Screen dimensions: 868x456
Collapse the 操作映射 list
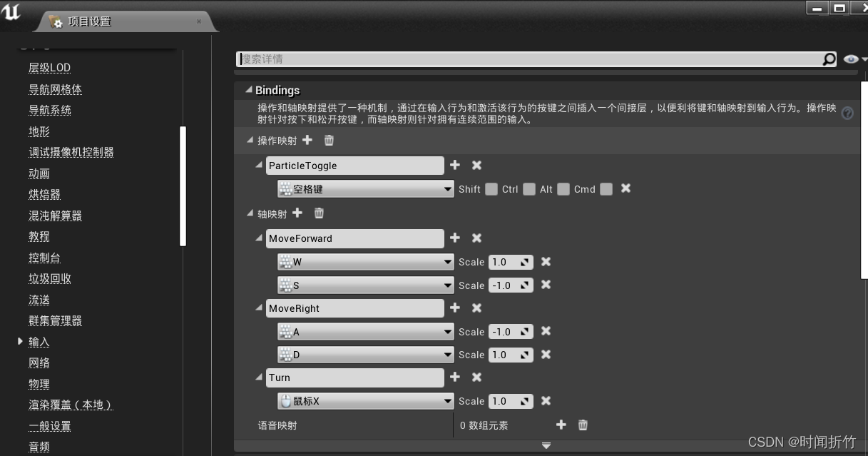(x=250, y=141)
